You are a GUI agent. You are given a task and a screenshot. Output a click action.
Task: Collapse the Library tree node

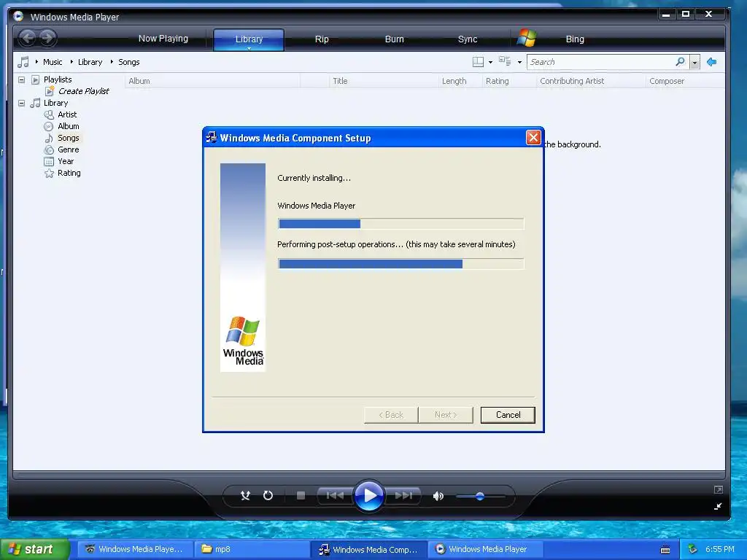(21, 103)
